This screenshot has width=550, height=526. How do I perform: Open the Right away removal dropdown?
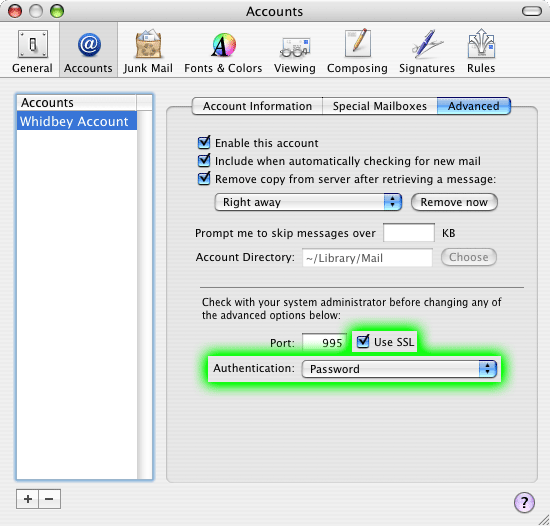[308, 202]
